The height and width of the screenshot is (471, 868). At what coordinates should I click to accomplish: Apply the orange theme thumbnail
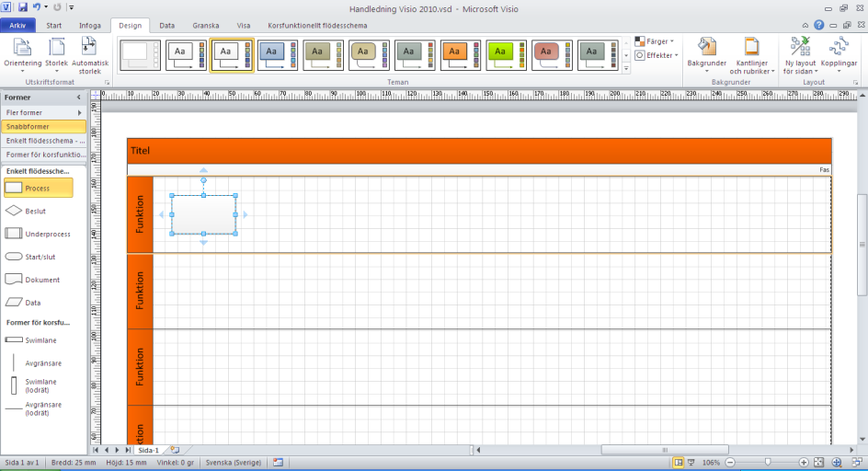tap(461, 55)
